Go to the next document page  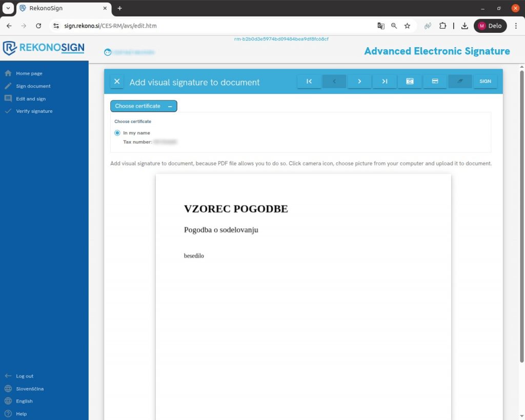click(x=359, y=82)
